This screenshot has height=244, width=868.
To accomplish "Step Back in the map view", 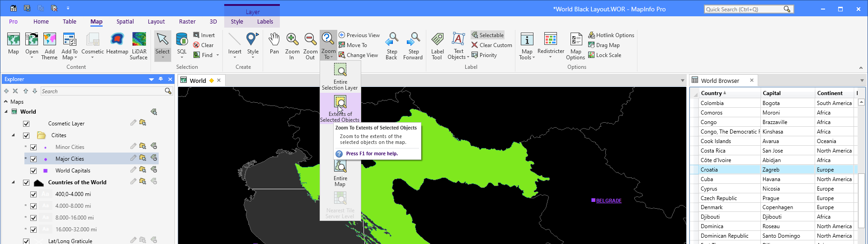I will (392, 45).
